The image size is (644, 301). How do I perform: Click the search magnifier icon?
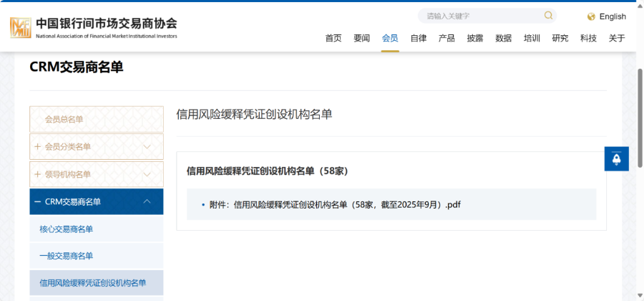pyautogui.click(x=549, y=16)
